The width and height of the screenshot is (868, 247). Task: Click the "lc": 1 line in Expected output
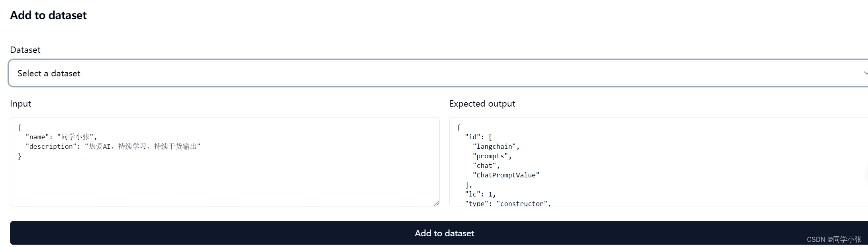(480, 194)
